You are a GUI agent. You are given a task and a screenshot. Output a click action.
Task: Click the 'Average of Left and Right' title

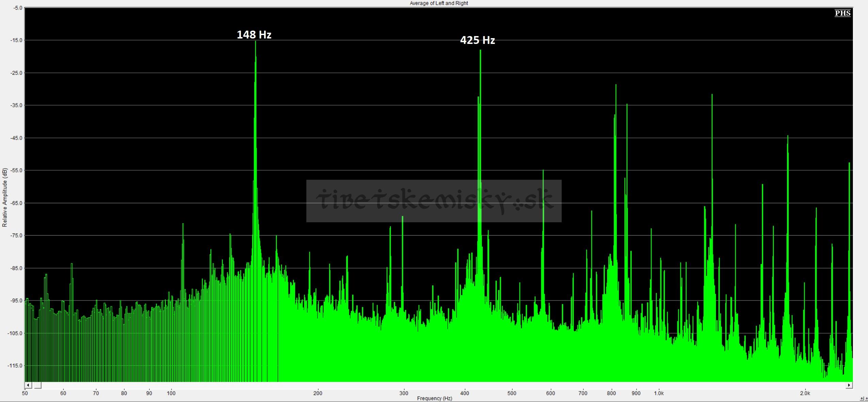pos(438,3)
